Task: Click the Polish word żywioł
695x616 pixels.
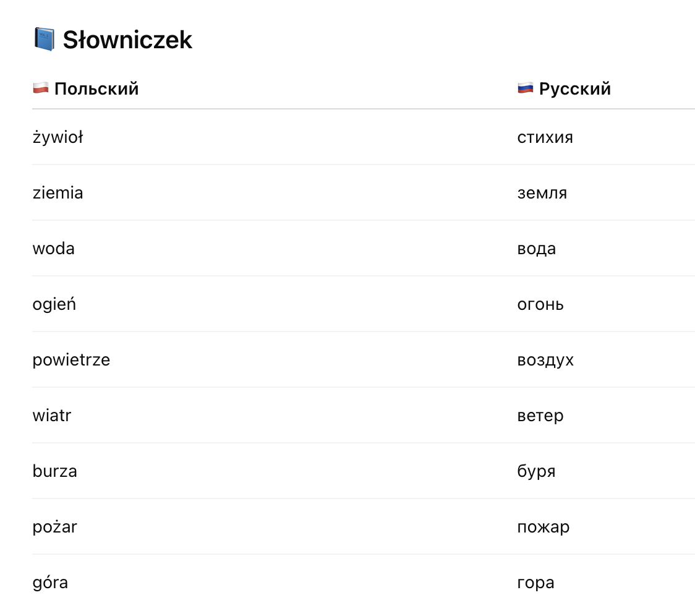Action: 58,137
